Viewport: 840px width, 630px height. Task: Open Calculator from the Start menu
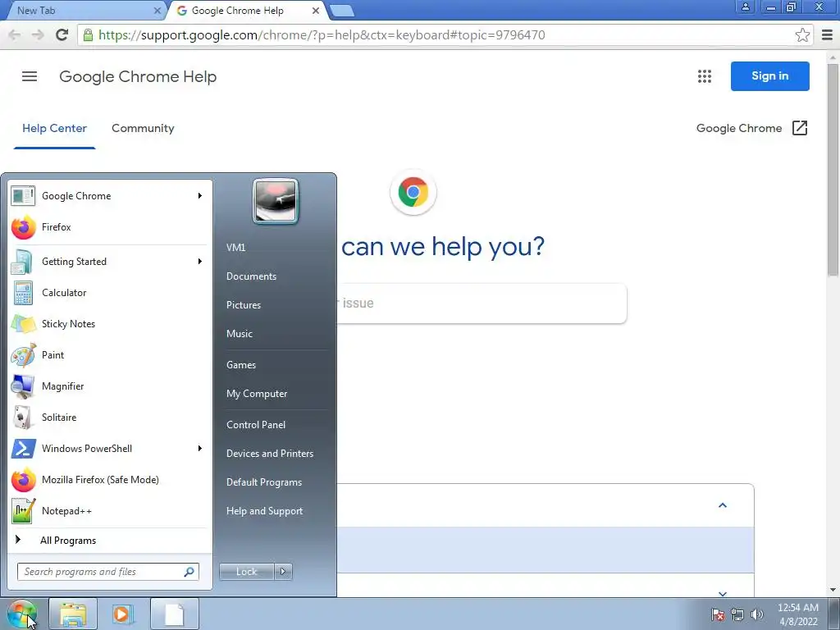point(109,293)
